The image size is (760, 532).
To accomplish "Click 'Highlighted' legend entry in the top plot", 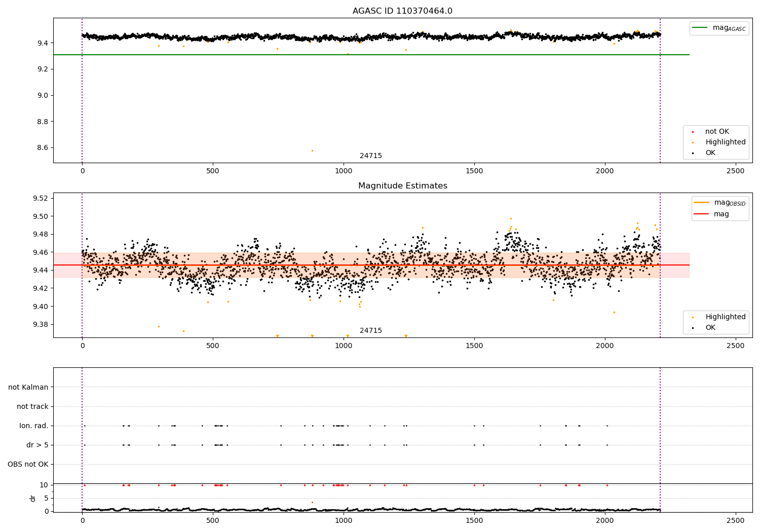I will [x=726, y=142].
